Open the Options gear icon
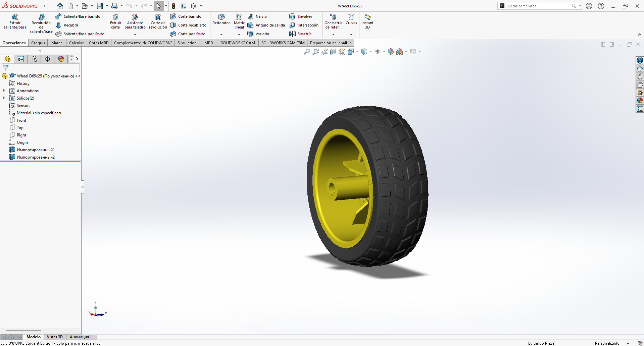 [194, 6]
